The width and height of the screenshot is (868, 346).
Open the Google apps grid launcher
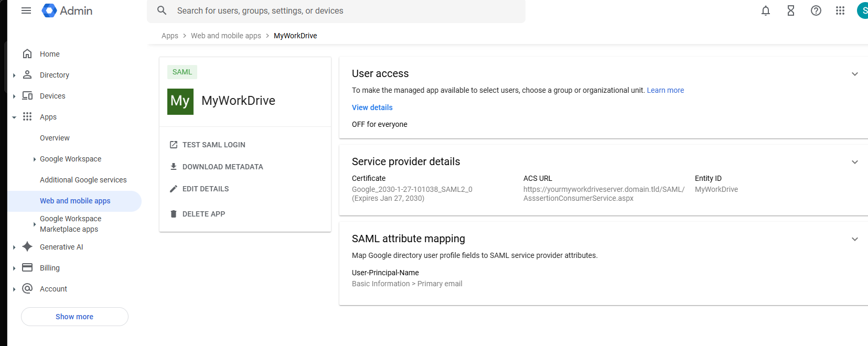(840, 10)
